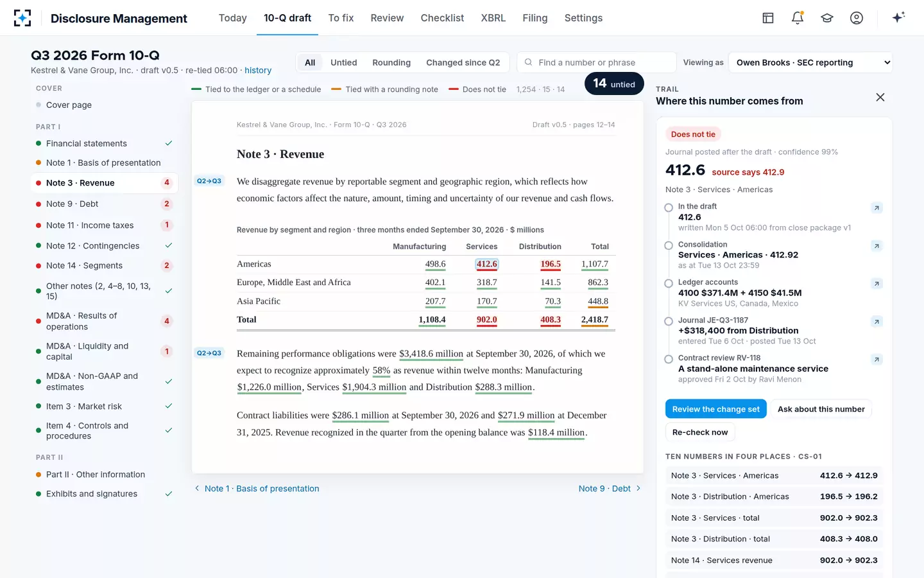This screenshot has width=924, height=578.
Task: Toggle the Changed since Q2 filter
Action: click(x=463, y=62)
